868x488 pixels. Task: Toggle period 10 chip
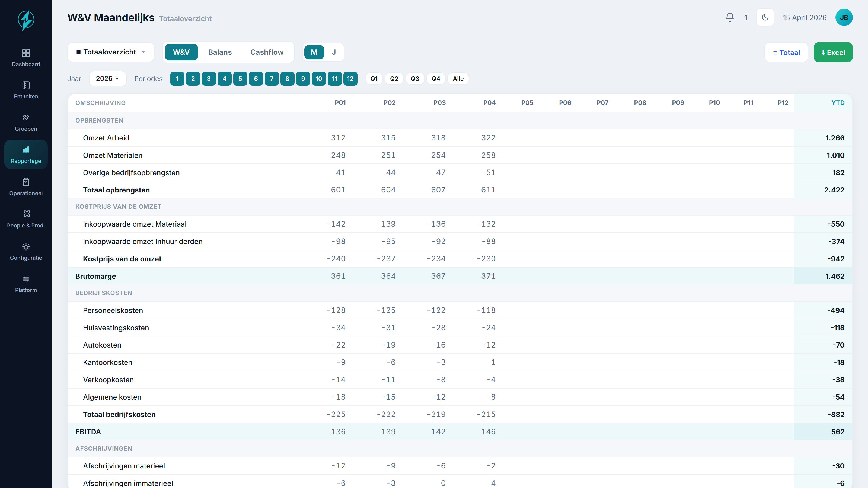coord(319,79)
